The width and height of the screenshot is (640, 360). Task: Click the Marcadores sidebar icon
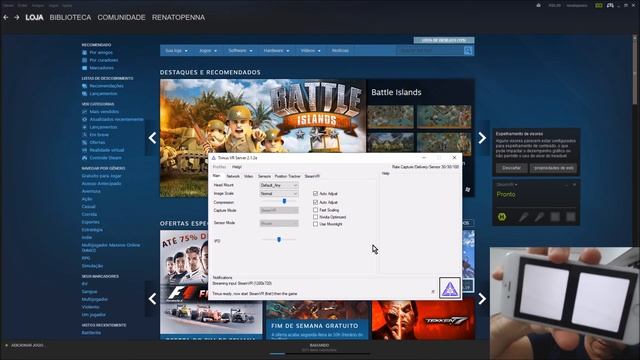coord(84,68)
